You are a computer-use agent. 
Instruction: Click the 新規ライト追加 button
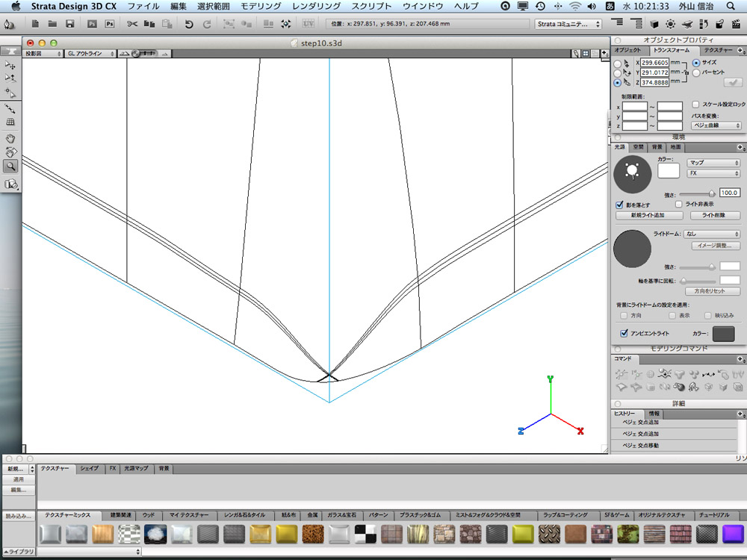tap(647, 215)
